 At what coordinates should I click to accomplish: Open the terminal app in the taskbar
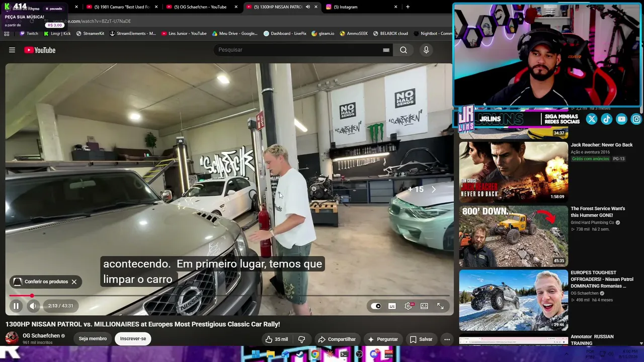click(344, 354)
